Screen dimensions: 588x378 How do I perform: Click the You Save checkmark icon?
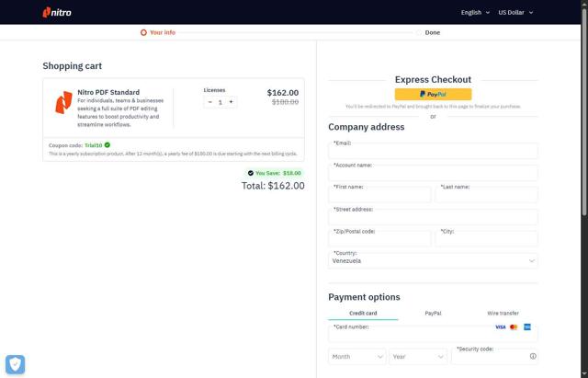(x=251, y=173)
